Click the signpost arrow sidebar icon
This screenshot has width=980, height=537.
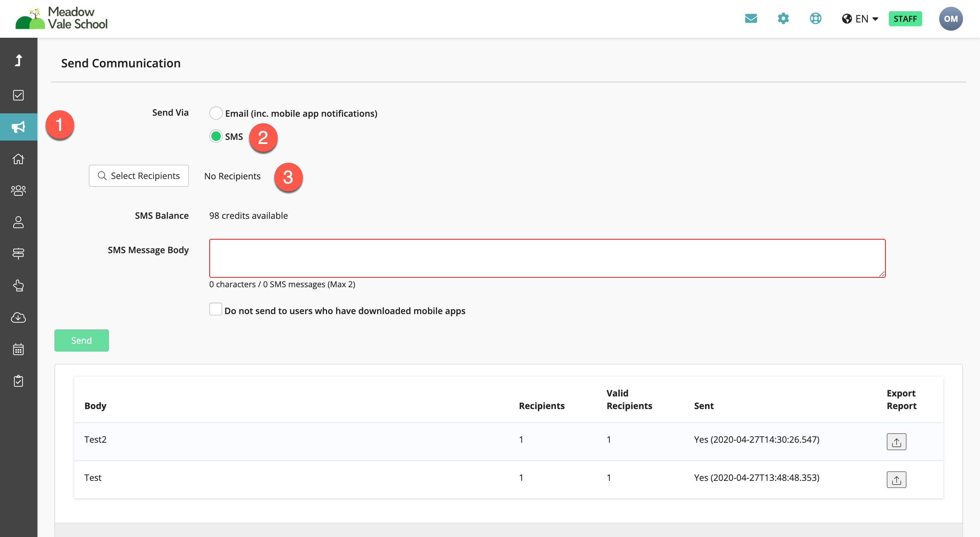point(18,60)
